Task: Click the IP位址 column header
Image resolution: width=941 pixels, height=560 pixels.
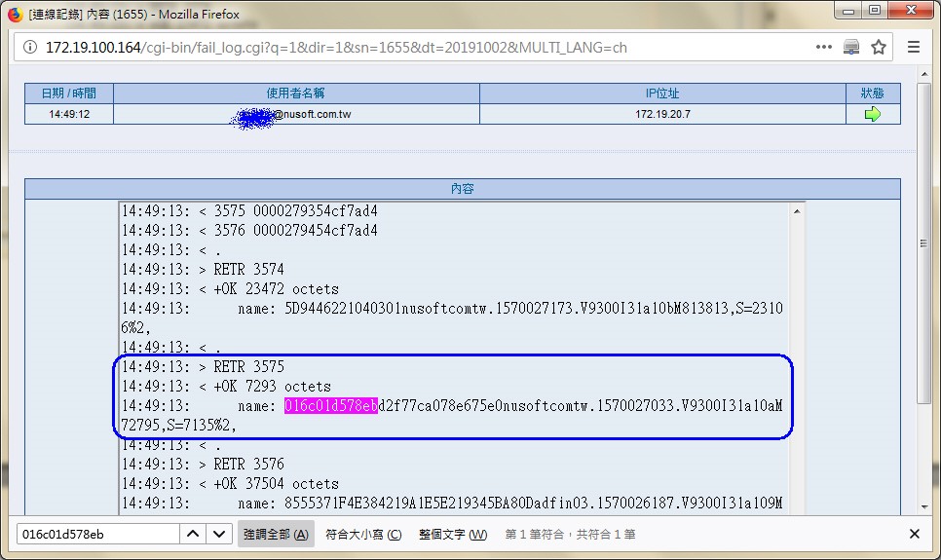Action: coord(662,93)
